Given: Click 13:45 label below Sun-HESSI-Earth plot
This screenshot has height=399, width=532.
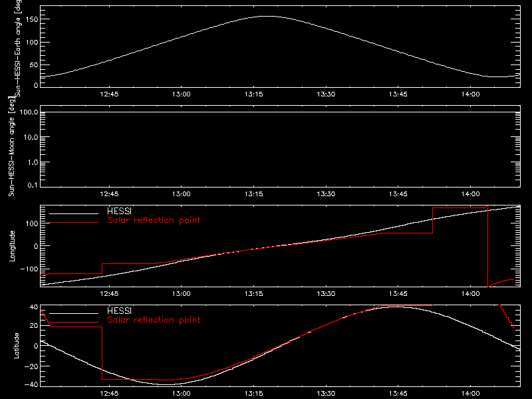Looking at the screenshot, I should tap(398, 94).
